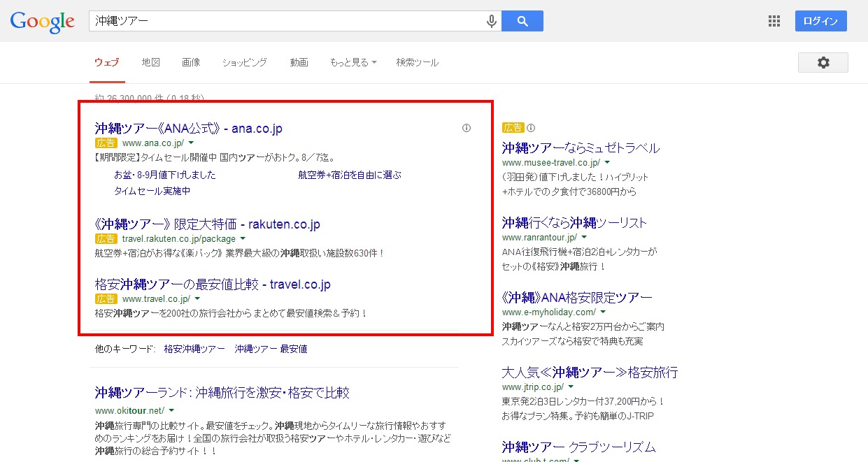Click related keyword 格安沖縄ツアー
The height and width of the screenshot is (462, 868).
tap(194, 349)
